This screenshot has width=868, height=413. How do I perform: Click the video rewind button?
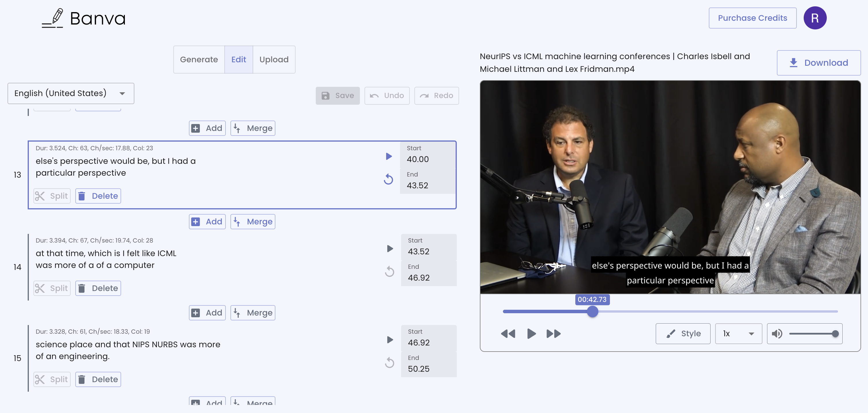click(508, 334)
